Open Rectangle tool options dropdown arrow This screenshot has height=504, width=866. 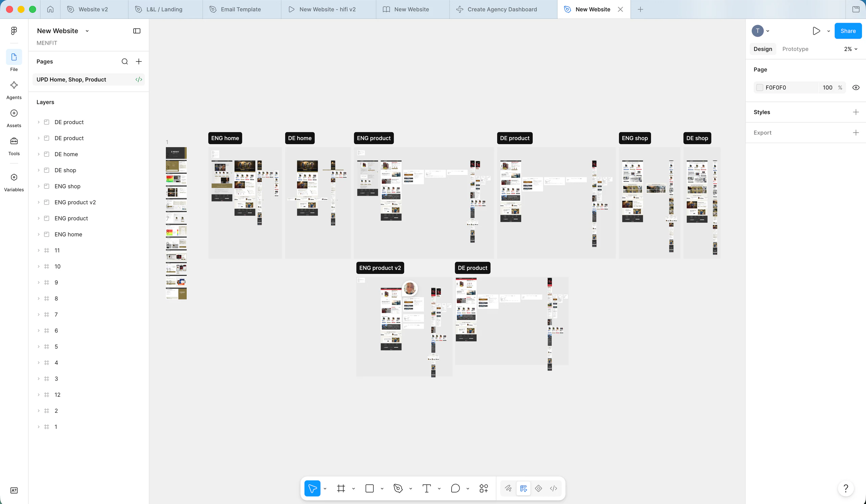tap(382, 488)
